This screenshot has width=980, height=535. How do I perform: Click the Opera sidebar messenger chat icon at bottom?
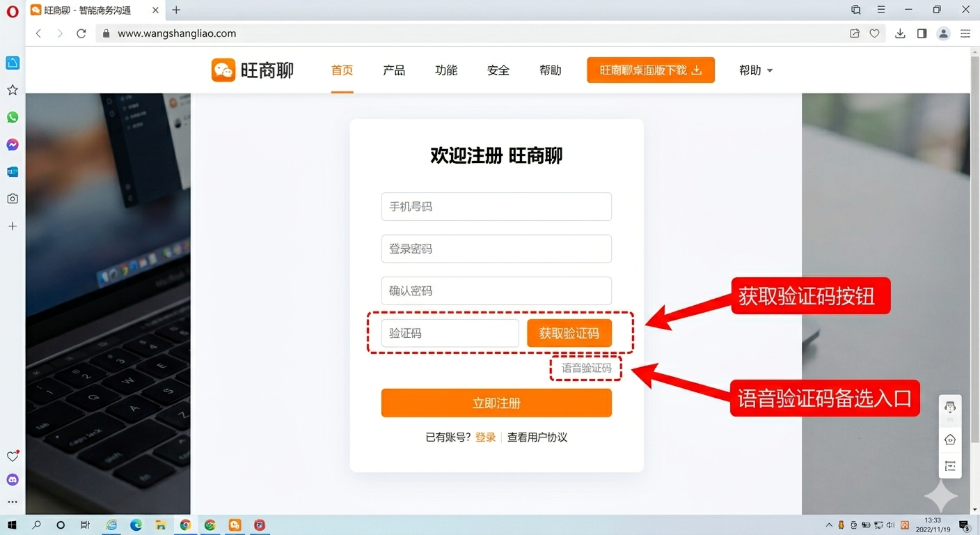12,479
